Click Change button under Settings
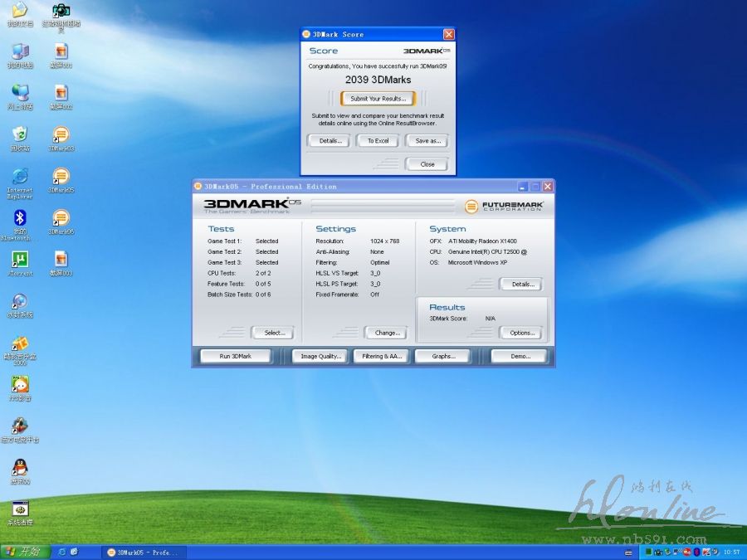Screen dimensions: 747x560 (386, 333)
